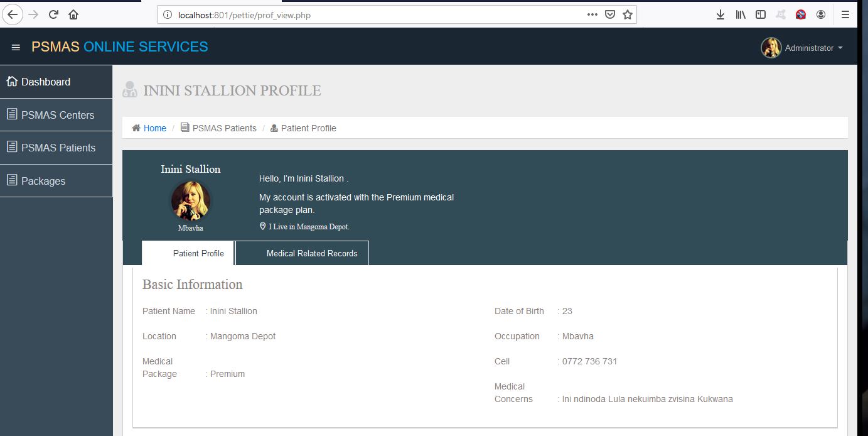Bookmark page with the star icon
The width and height of the screenshot is (868, 436).
click(627, 14)
